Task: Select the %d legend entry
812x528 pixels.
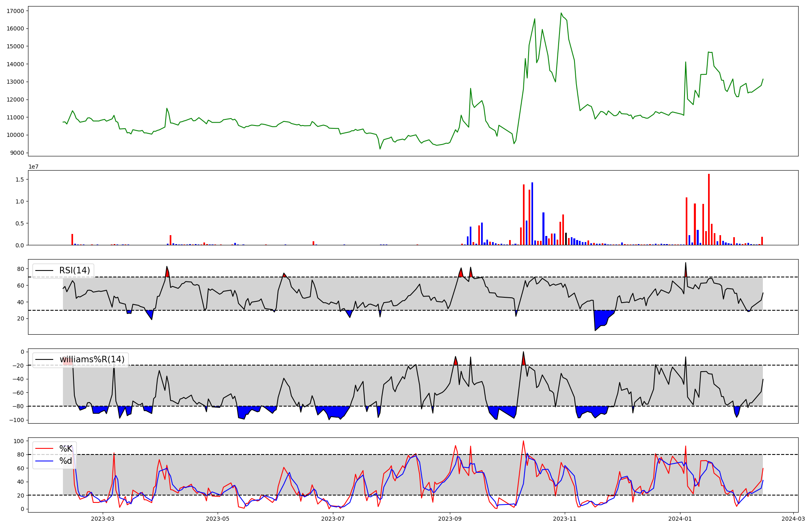Action: click(x=66, y=461)
